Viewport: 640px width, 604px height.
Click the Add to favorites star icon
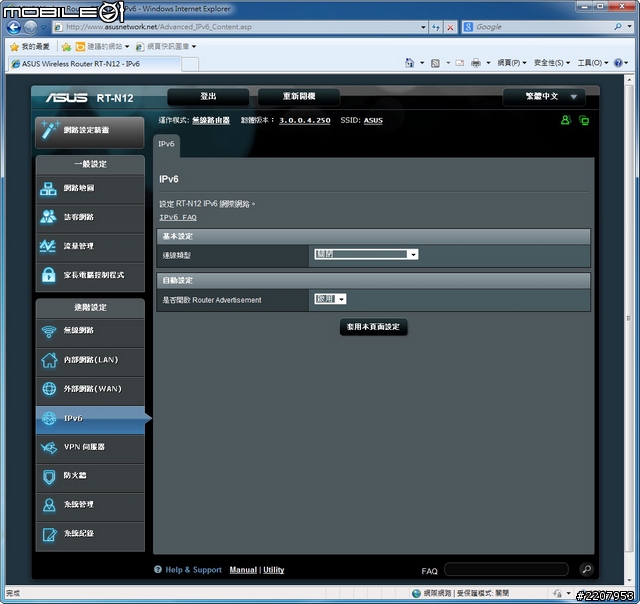(66, 47)
